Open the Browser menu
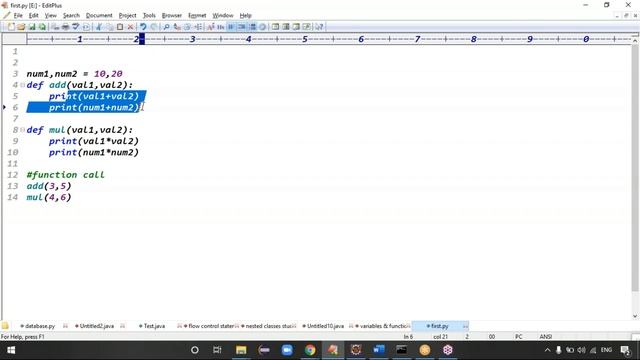The height and width of the screenshot is (360, 640). 171,16
